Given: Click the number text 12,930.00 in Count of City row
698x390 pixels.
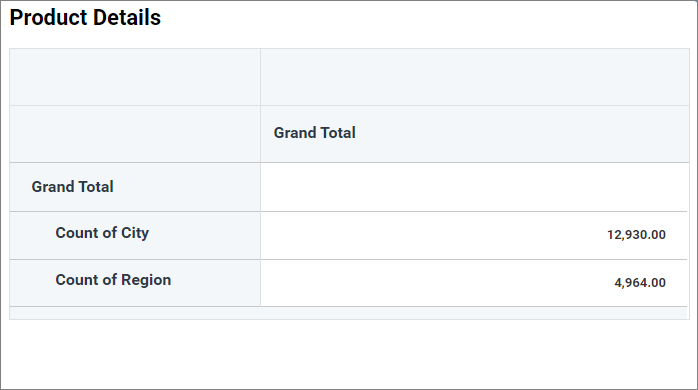Looking at the screenshot, I should [x=636, y=235].
